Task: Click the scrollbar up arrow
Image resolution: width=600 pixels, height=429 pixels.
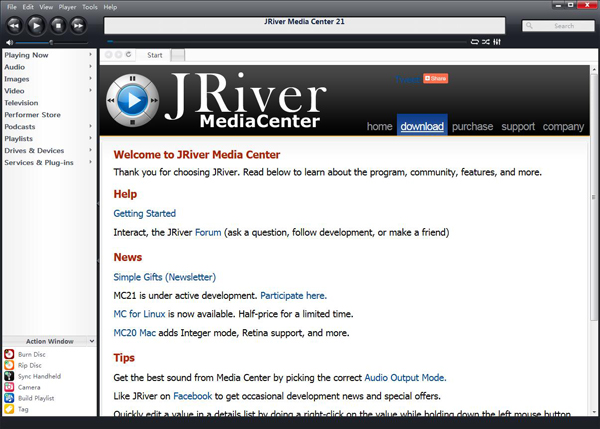Action: [x=594, y=70]
